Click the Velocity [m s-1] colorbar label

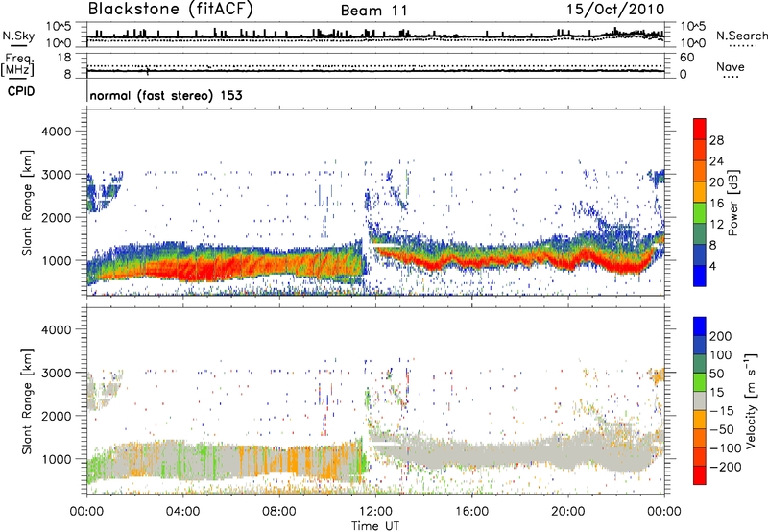tap(750, 400)
